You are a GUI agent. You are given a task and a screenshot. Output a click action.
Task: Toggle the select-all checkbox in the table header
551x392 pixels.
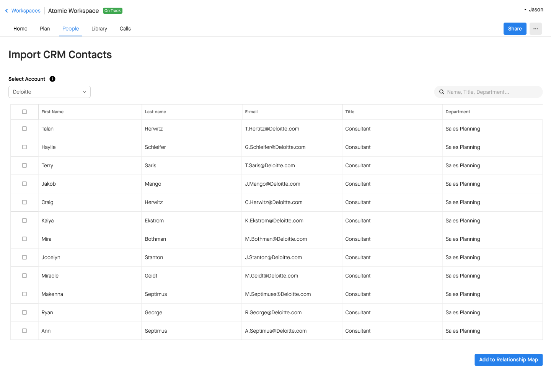point(24,112)
